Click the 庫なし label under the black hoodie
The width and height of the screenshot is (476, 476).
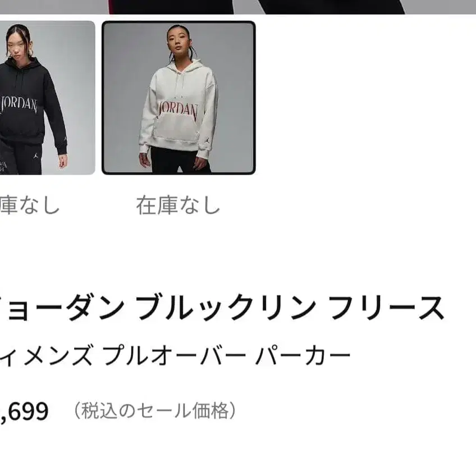point(29,205)
